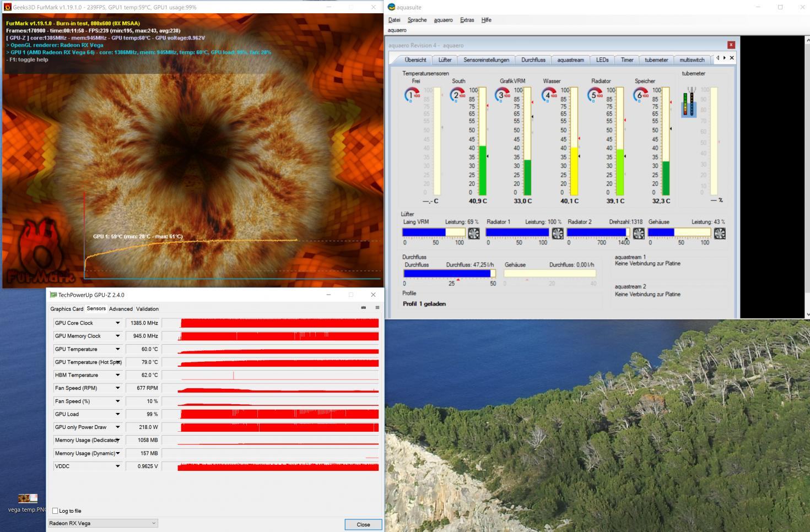Image resolution: width=810 pixels, height=532 pixels.
Task: Switch to the LEDs tab in aquaero
Action: [602, 59]
